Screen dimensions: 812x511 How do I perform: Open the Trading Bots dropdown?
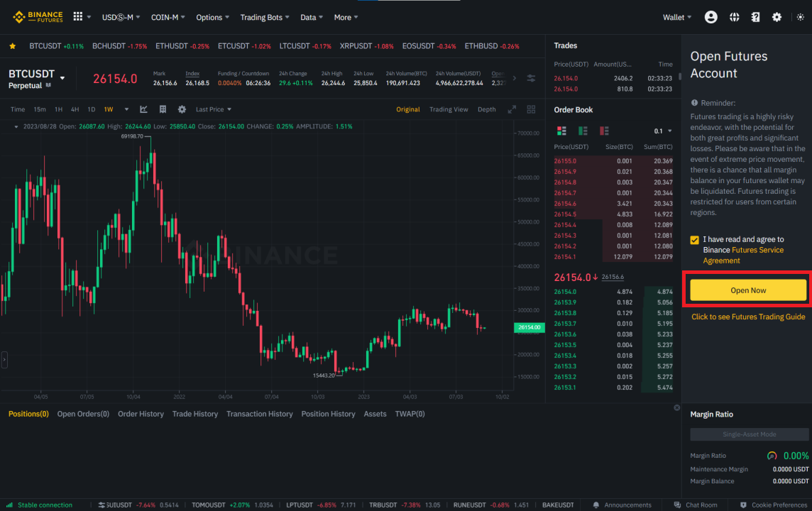coord(265,17)
